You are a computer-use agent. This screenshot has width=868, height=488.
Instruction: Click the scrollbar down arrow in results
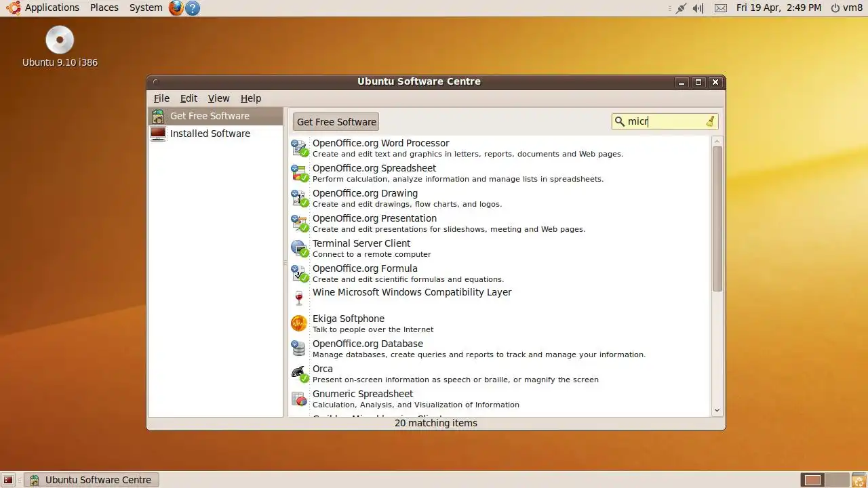tap(717, 411)
